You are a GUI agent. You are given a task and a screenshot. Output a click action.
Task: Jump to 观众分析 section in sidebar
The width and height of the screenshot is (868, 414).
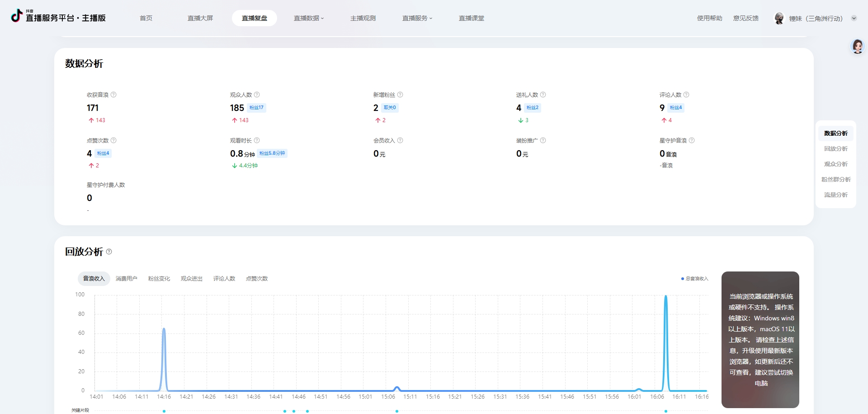tap(835, 164)
